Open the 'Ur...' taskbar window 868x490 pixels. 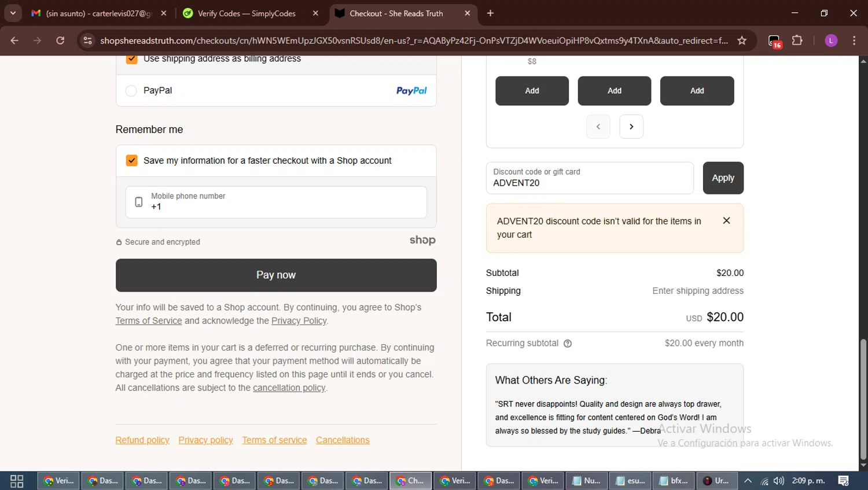pyautogui.click(x=717, y=481)
